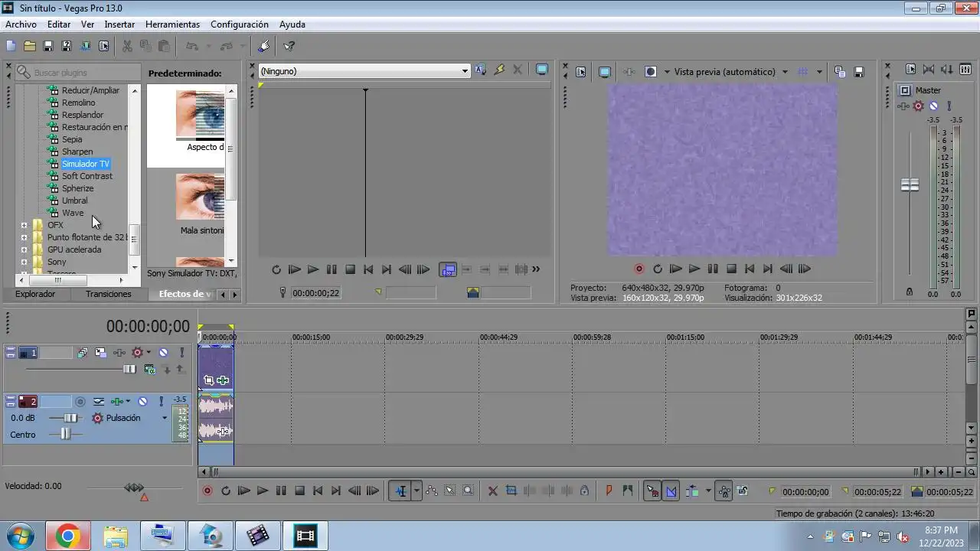Toggle lock envelopes to events
This screenshot has width=980, height=551.
coord(724,491)
